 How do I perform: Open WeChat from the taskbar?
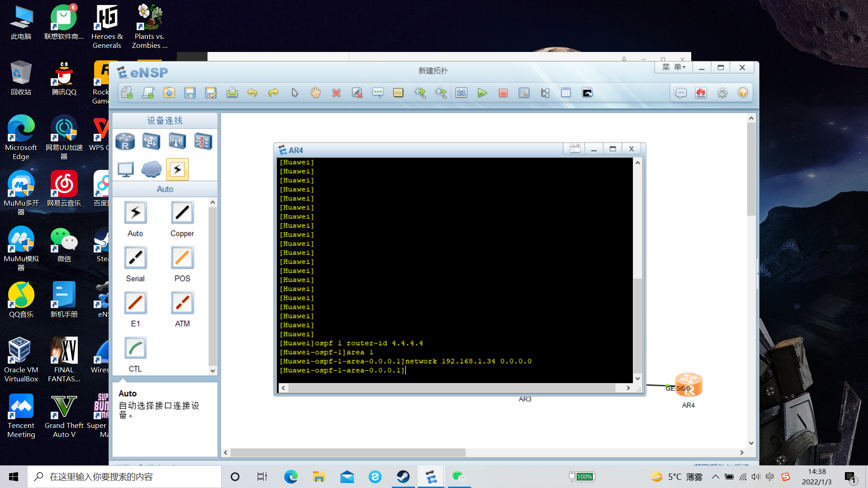pyautogui.click(x=459, y=477)
